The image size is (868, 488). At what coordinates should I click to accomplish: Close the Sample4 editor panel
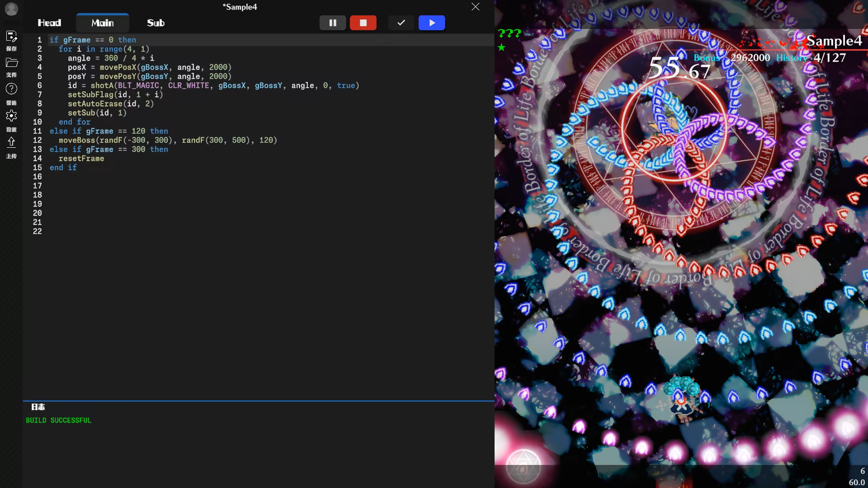(475, 7)
